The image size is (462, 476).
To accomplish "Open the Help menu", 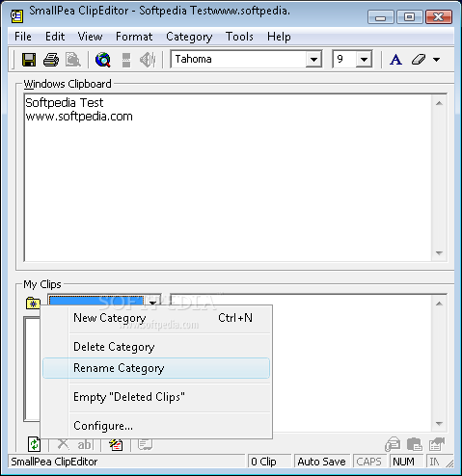I will click(x=279, y=37).
